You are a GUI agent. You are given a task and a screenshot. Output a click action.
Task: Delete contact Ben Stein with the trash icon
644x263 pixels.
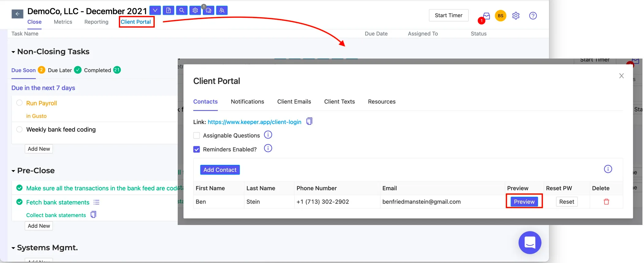606,202
